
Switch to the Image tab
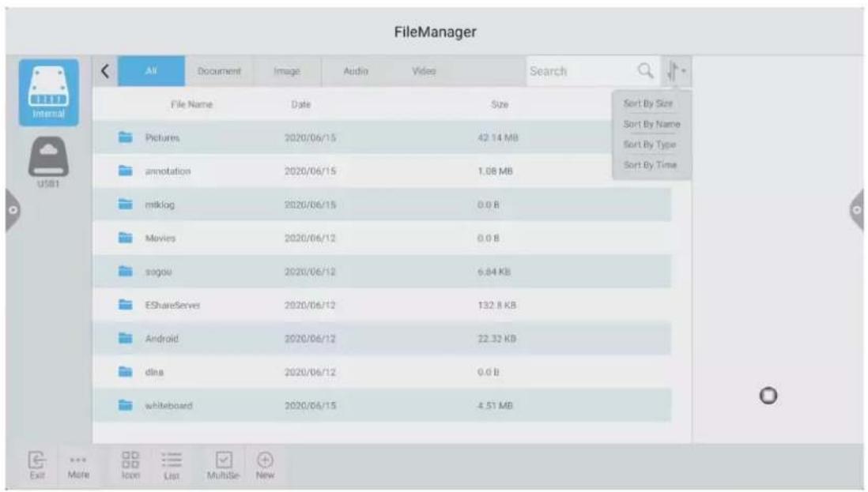[287, 71]
